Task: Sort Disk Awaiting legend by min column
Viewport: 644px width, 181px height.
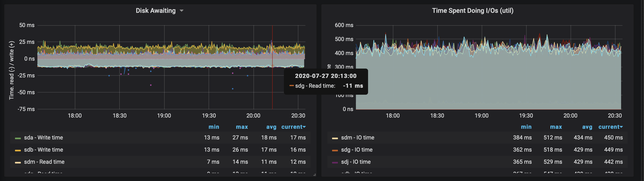Action: pos(214,127)
